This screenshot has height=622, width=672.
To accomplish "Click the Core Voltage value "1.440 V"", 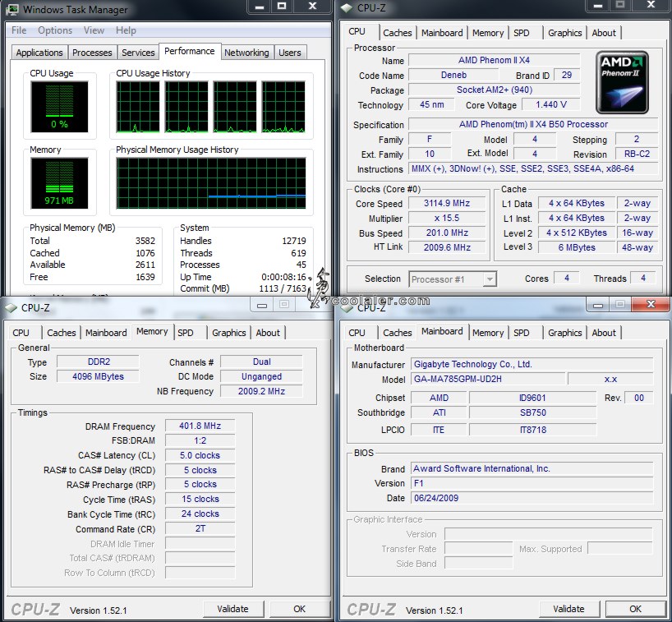I will (x=550, y=104).
